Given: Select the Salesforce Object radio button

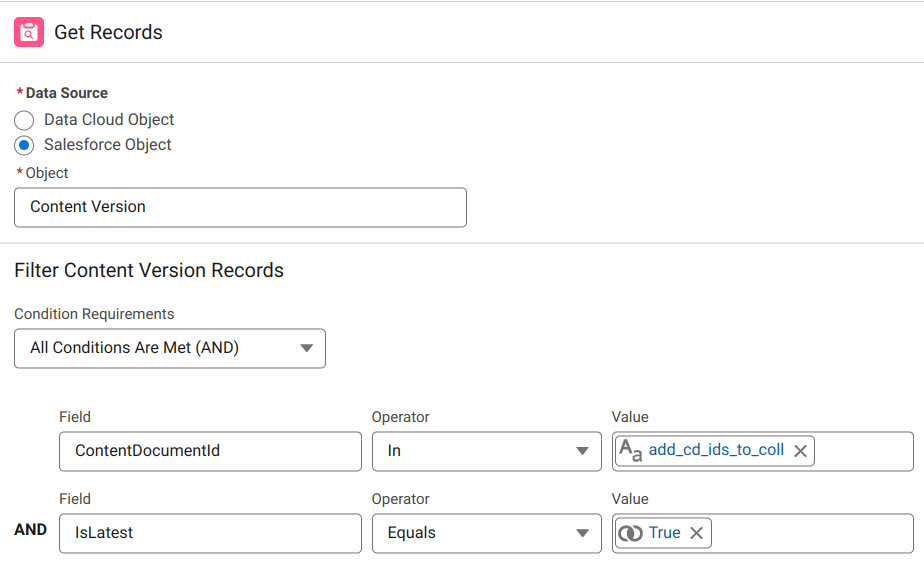Looking at the screenshot, I should tap(24, 145).
